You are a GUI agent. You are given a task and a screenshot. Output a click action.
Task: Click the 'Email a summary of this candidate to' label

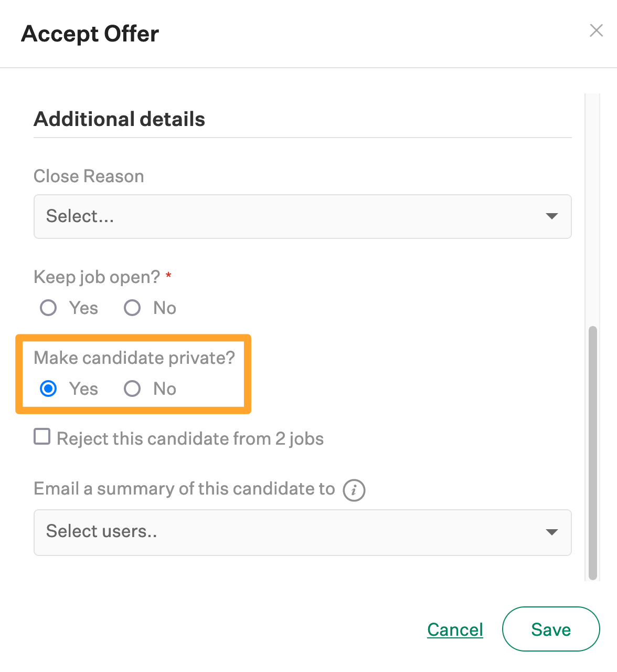pos(184,489)
